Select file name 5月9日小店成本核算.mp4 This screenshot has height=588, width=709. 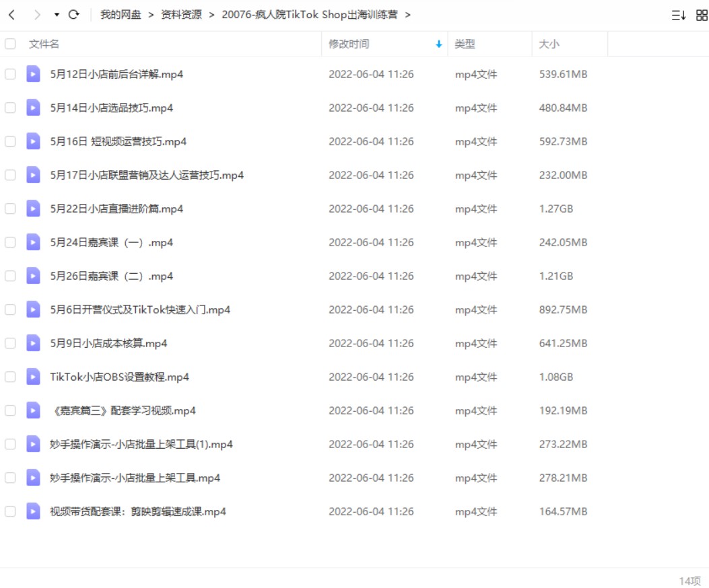(108, 343)
